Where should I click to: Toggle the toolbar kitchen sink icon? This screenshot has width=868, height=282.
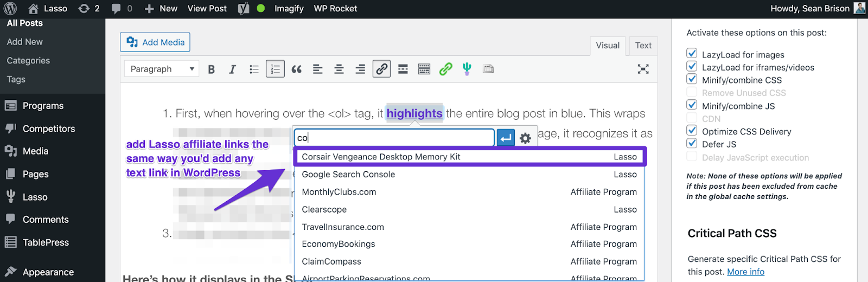pos(424,69)
